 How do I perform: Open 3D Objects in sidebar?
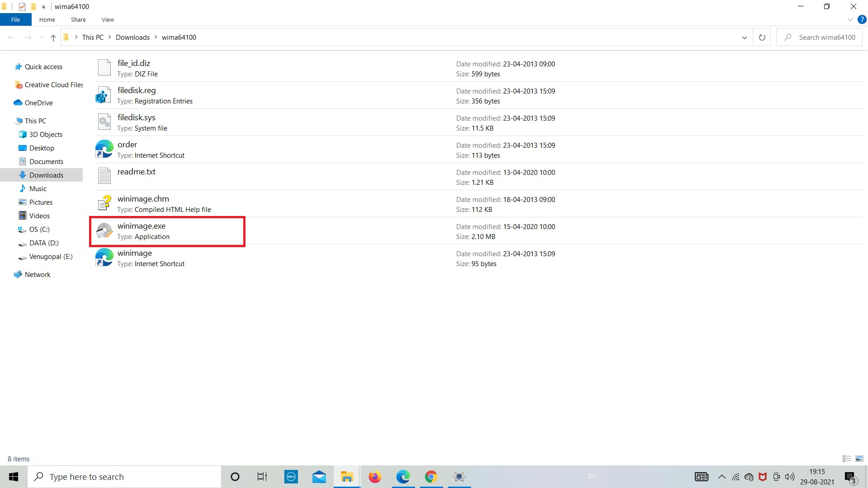[46, 135]
